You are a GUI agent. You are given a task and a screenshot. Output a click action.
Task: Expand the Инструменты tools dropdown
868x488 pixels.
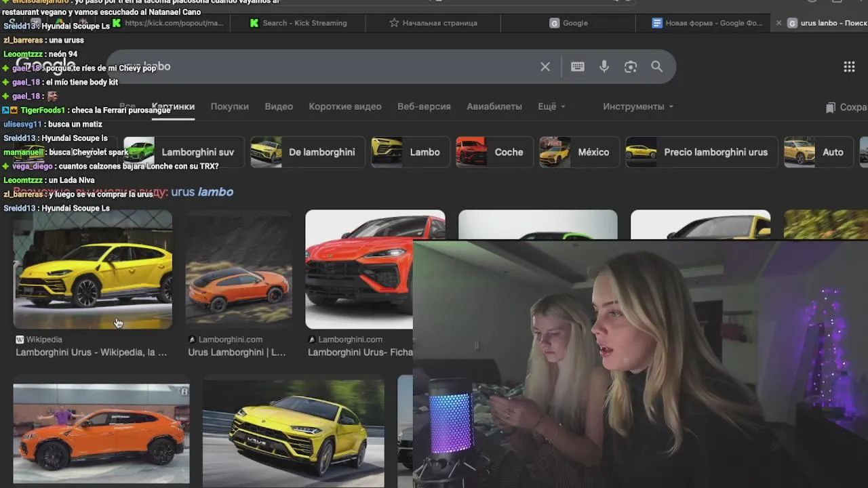pos(638,106)
